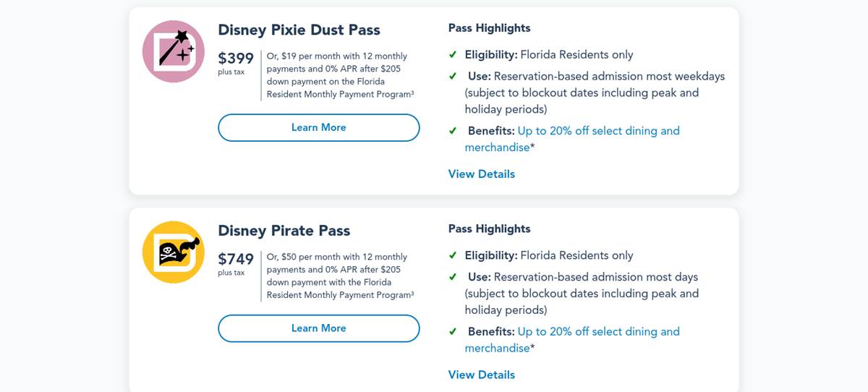Click the $399 Pixie Dust price
868x392 pixels.
tap(236, 59)
